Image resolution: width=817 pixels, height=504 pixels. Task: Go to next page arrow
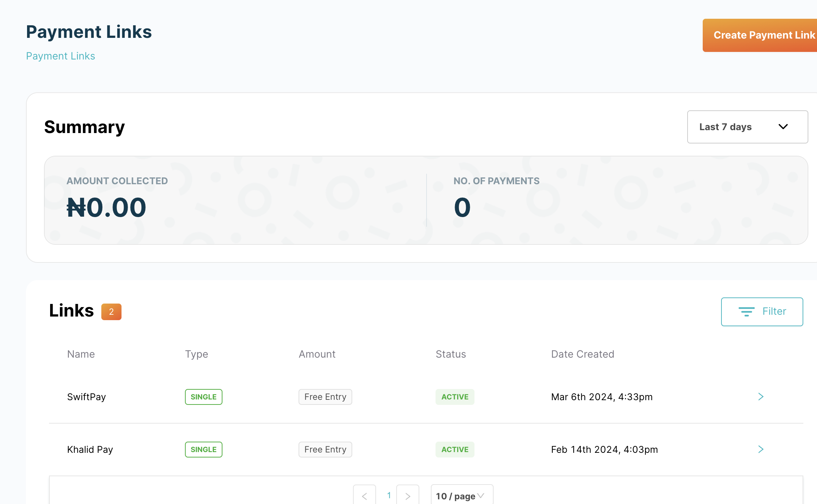[407, 496]
